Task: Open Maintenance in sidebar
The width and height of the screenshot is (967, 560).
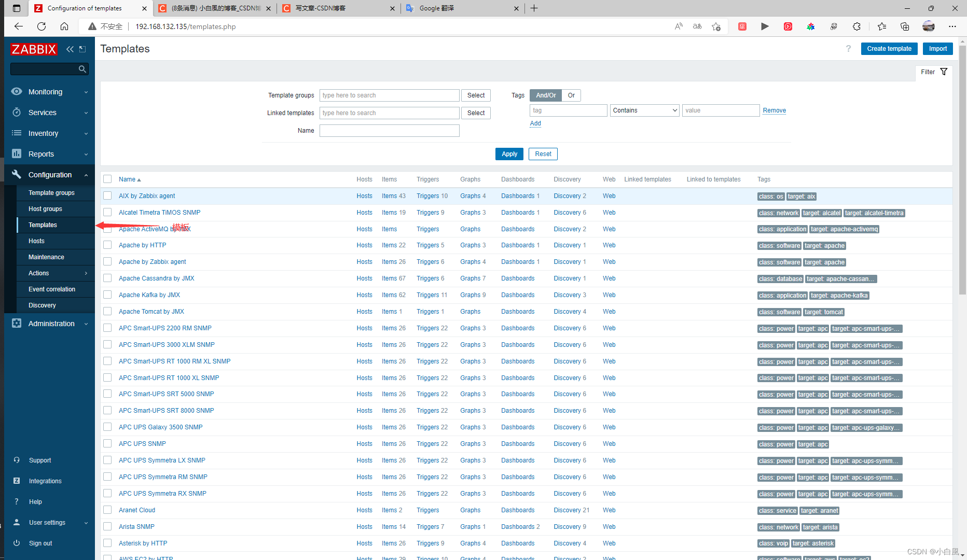Action: tap(46, 257)
